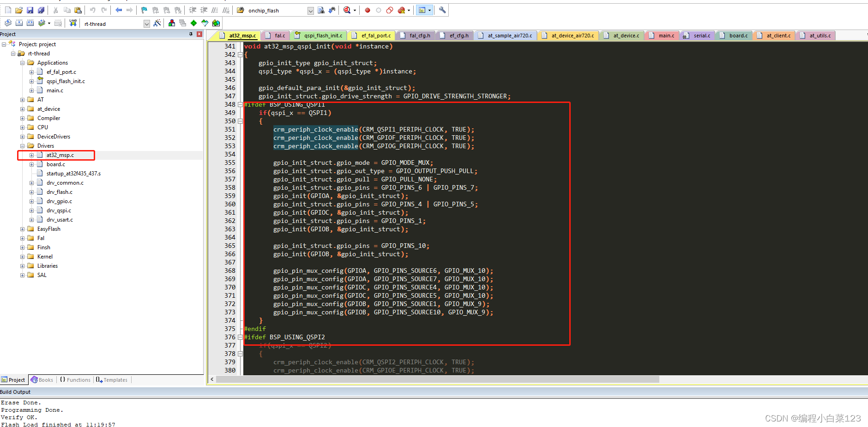Screen dimensions: 868x427
Task: Build the rt-thread target
Action: point(19,22)
